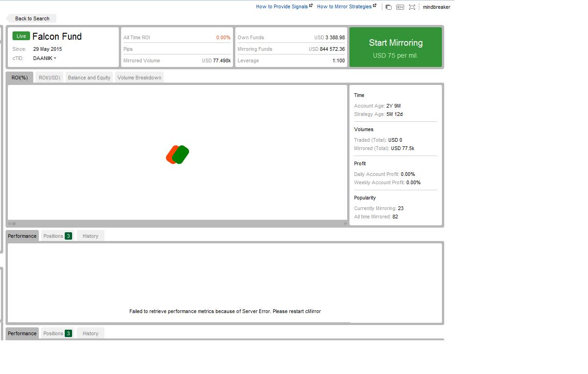Click the Mirrored (Total) USD 77.5k entry
Viewport: 588px width, 374px height.
click(384, 148)
